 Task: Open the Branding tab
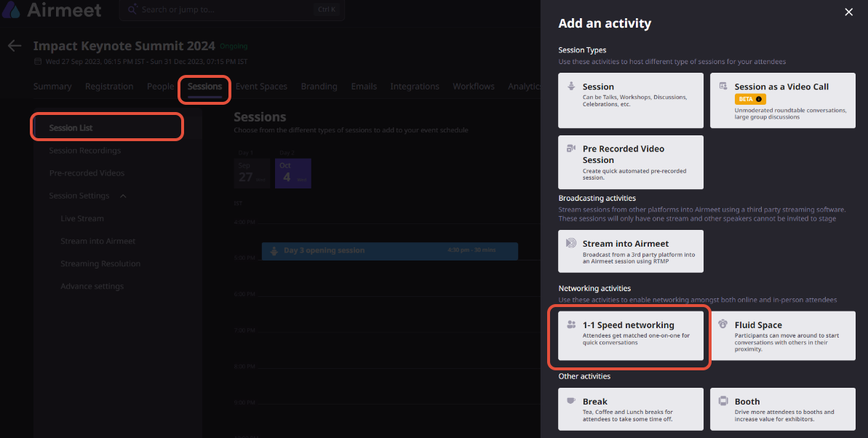click(x=319, y=87)
